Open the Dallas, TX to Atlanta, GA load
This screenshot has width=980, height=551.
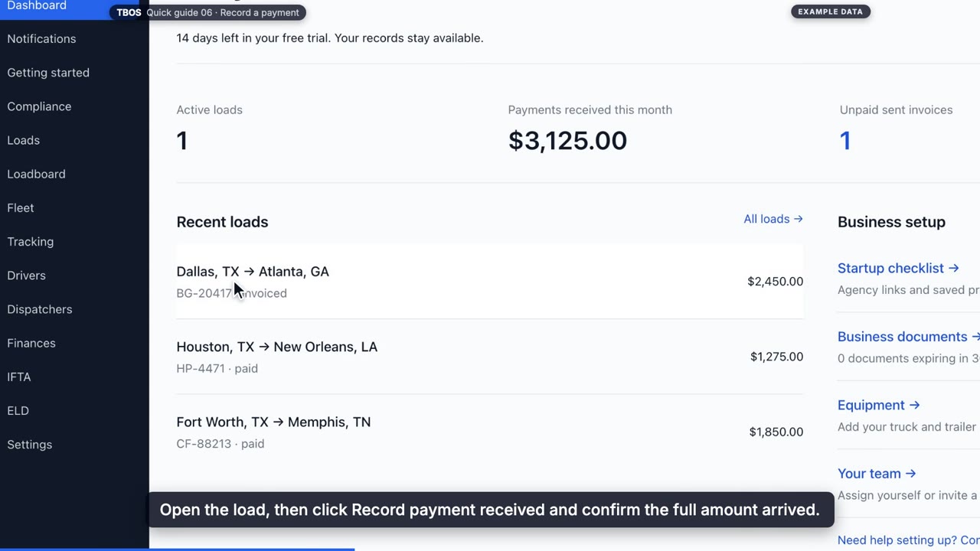tap(490, 282)
